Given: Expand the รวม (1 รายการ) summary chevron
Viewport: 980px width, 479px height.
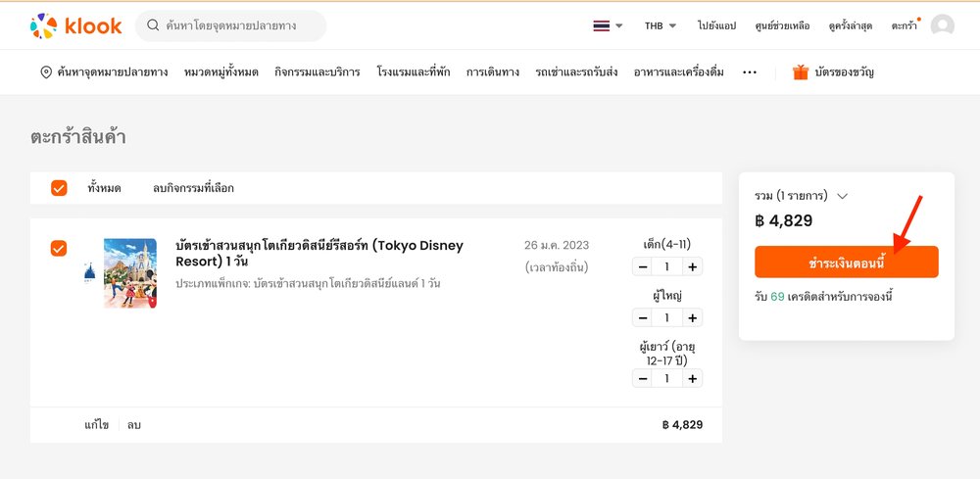Looking at the screenshot, I should [842, 196].
